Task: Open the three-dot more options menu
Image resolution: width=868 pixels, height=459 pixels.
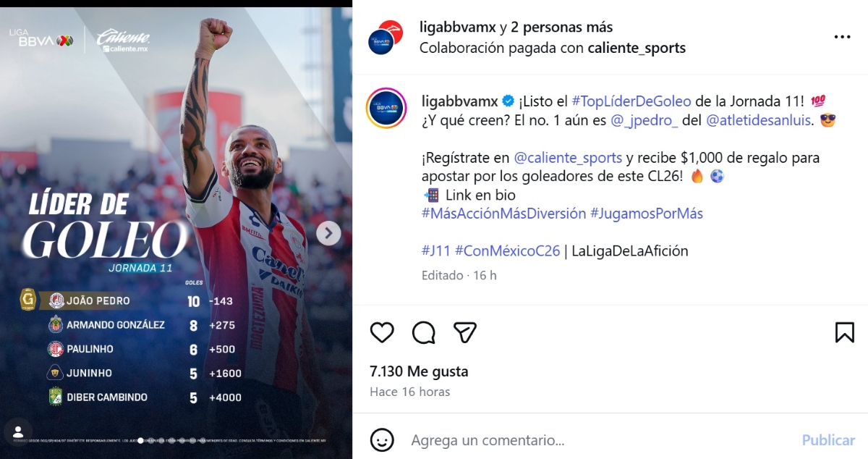Action: (x=842, y=37)
